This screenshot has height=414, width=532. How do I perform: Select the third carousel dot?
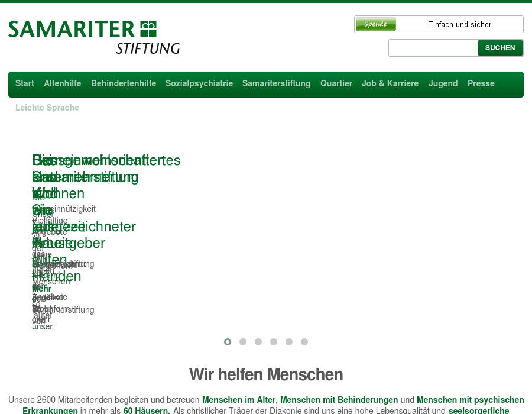pyautogui.click(x=258, y=342)
